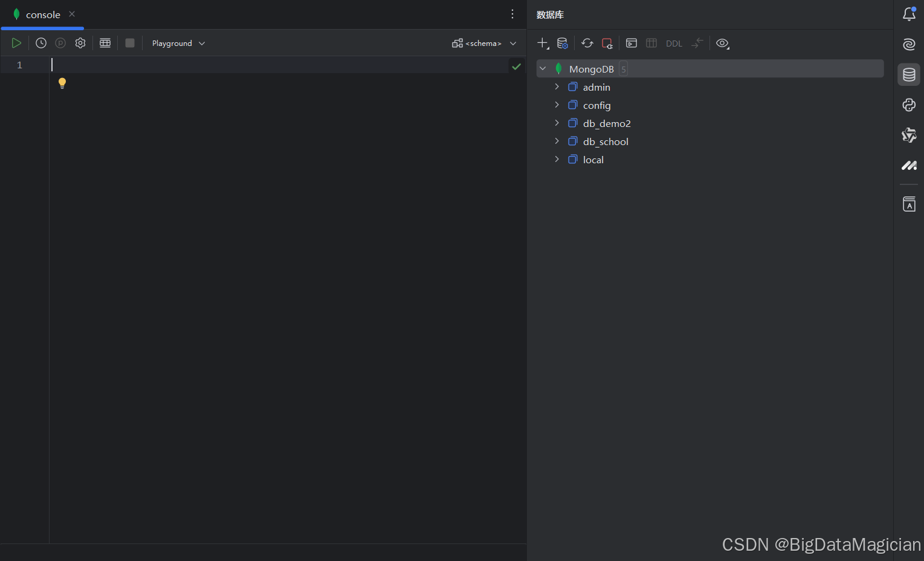Click the add data source plus icon
The image size is (924, 561).
tap(543, 43)
